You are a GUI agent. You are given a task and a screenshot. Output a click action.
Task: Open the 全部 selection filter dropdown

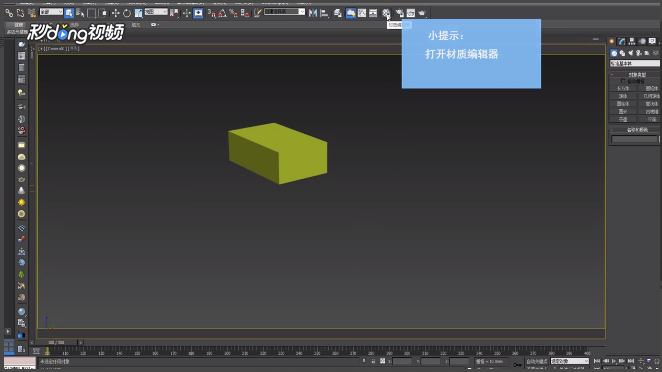tap(51, 12)
